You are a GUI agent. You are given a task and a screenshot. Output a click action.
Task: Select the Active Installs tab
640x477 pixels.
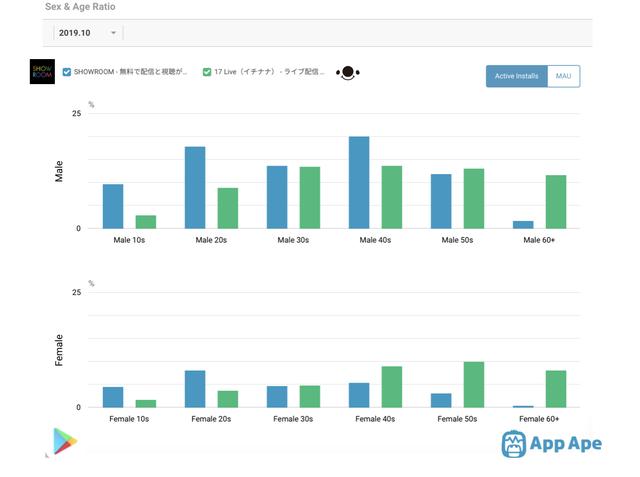(517, 76)
